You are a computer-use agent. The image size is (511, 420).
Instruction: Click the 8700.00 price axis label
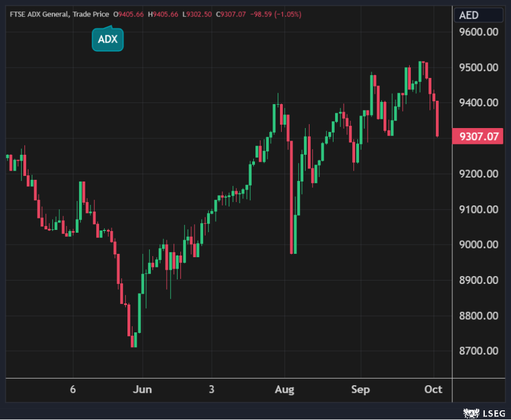point(479,351)
